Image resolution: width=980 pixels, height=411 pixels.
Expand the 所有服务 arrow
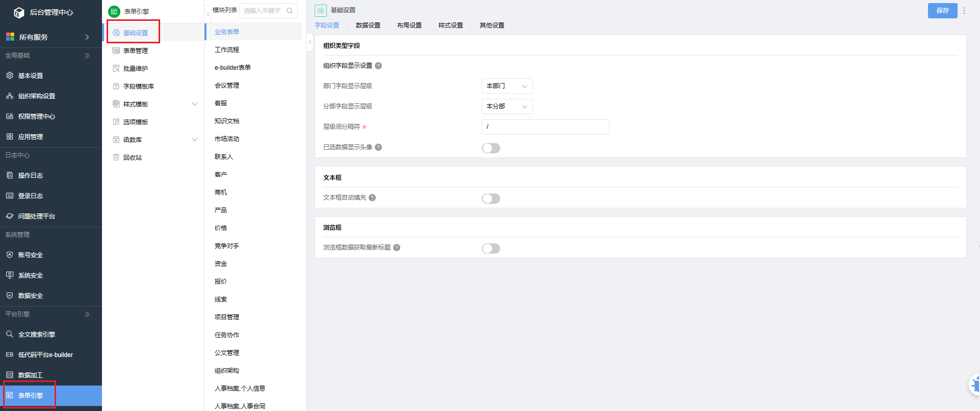[x=87, y=37]
